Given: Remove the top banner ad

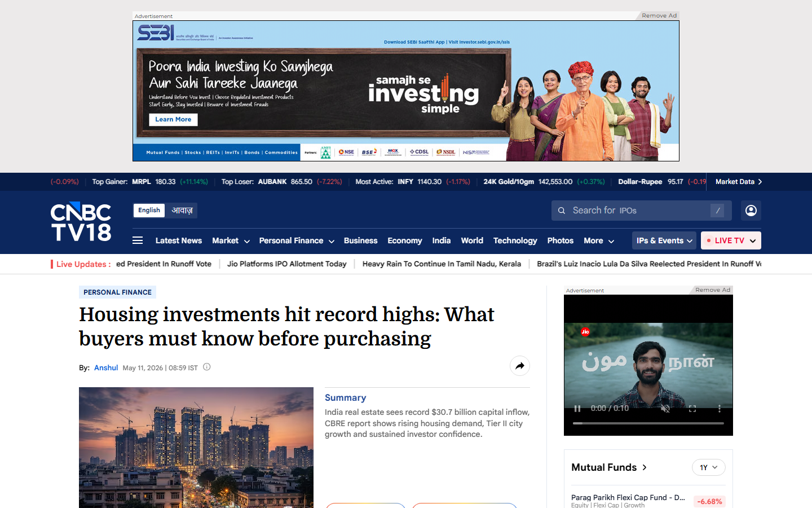Looking at the screenshot, I should 659,16.
